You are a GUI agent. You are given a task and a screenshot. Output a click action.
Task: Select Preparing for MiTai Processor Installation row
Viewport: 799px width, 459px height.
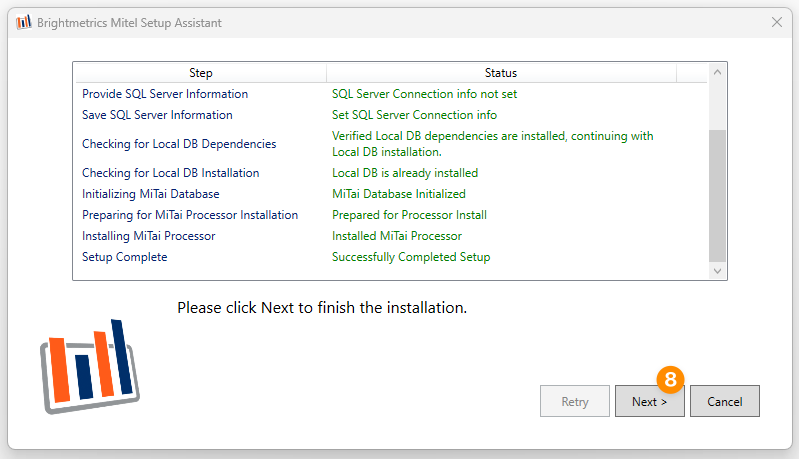(391, 214)
